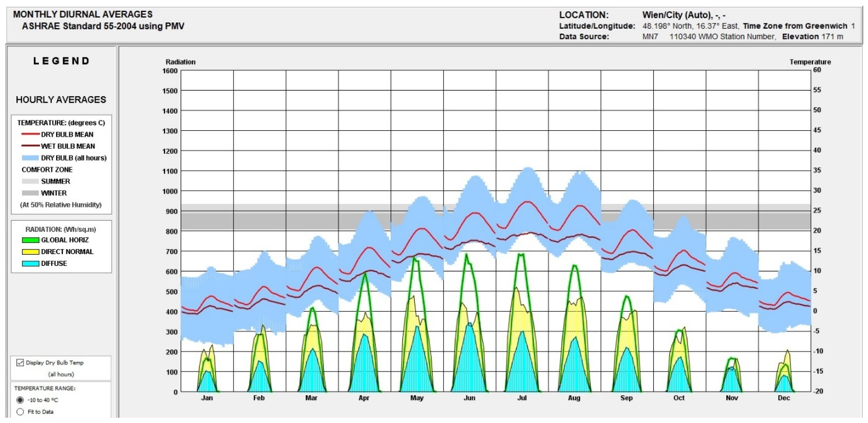Click the Global Horiz green swatch
868x423 pixels.
pos(30,240)
